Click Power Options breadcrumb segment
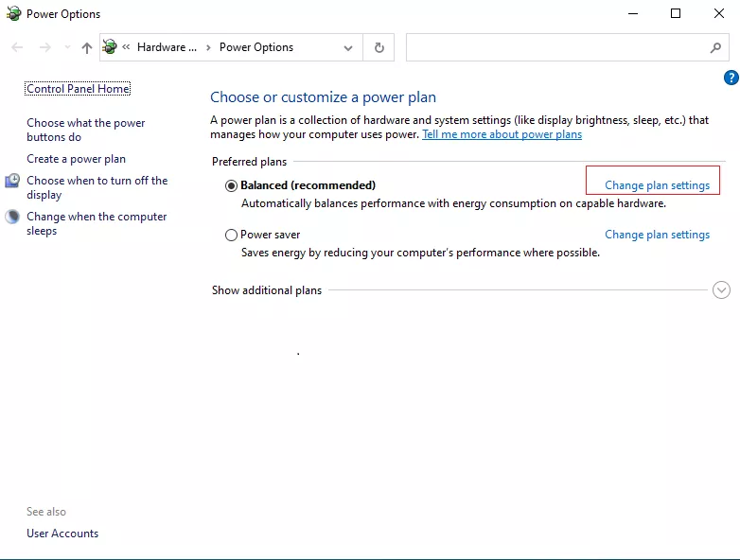 pos(256,47)
